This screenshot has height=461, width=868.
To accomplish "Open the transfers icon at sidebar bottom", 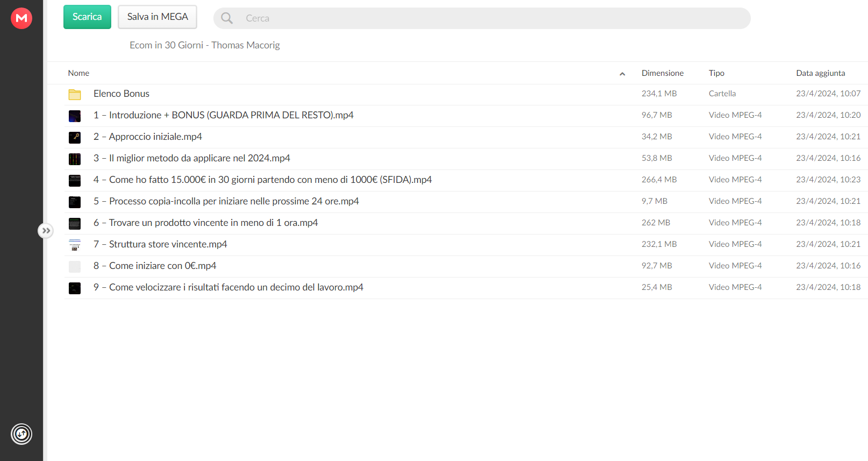I will coord(21,434).
